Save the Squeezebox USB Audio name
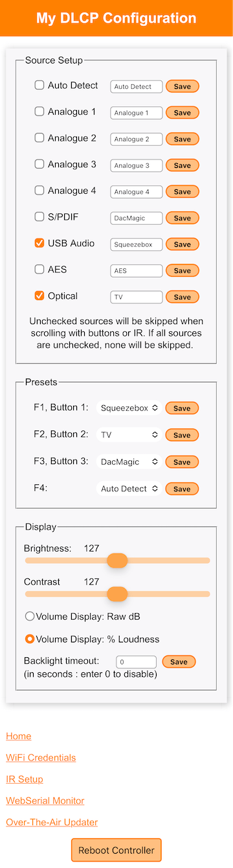 (183, 244)
